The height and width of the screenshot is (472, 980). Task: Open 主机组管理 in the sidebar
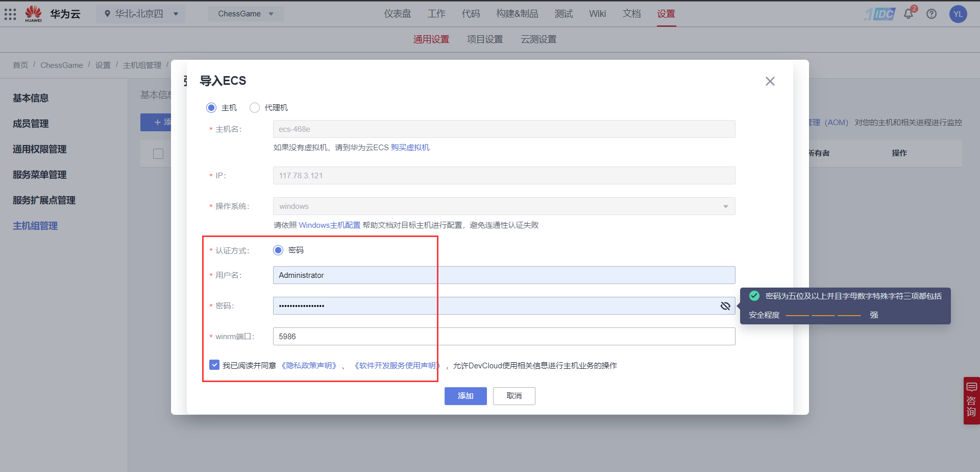pos(35,226)
